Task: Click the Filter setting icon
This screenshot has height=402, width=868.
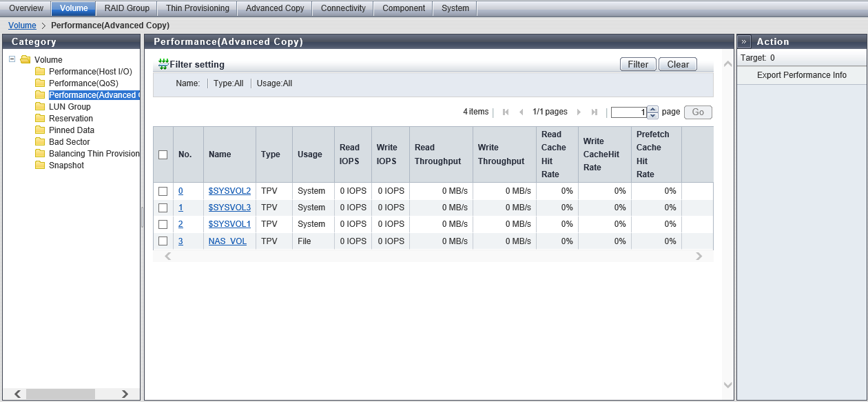Action: click(163, 64)
